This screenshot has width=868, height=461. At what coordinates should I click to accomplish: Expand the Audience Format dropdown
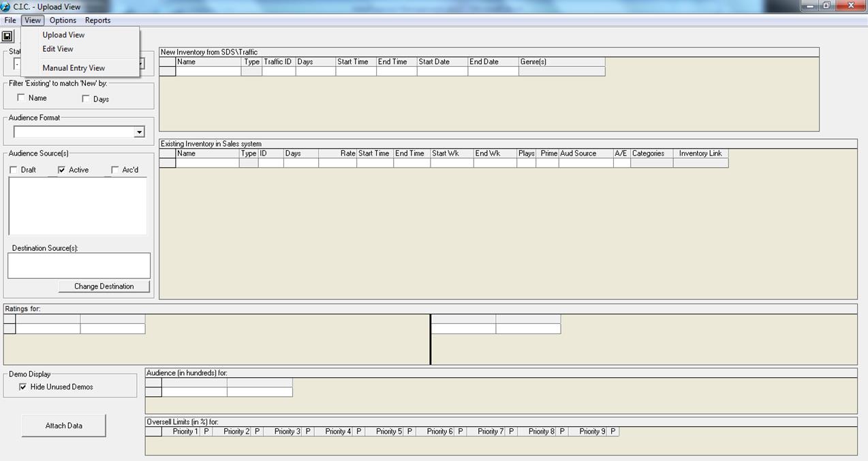pyautogui.click(x=139, y=132)
